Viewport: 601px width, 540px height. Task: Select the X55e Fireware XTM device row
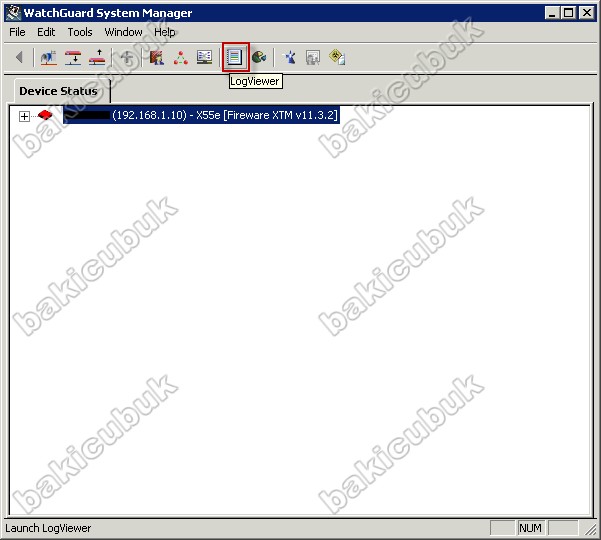click(x=201, y=115)
